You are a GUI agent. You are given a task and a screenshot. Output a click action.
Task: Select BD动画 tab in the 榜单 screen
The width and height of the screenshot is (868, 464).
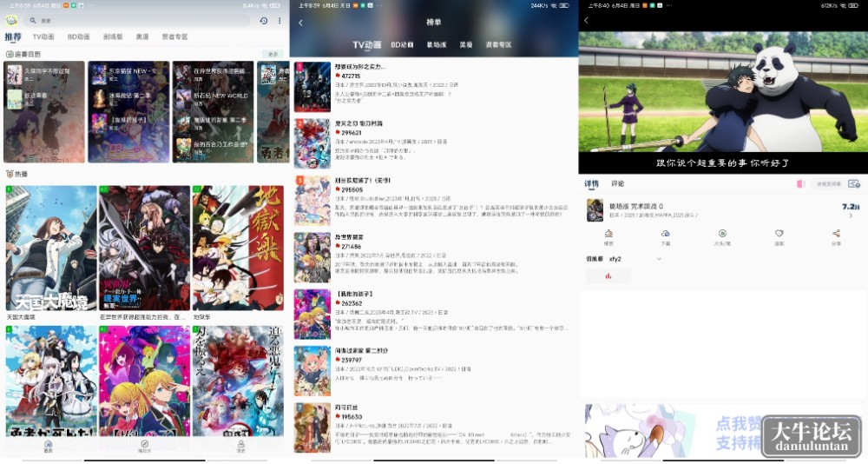tap(402, 45)
